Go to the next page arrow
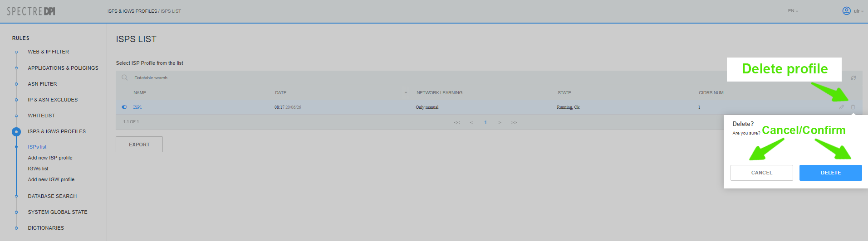868x241 pixels. [x=500, y=123]
